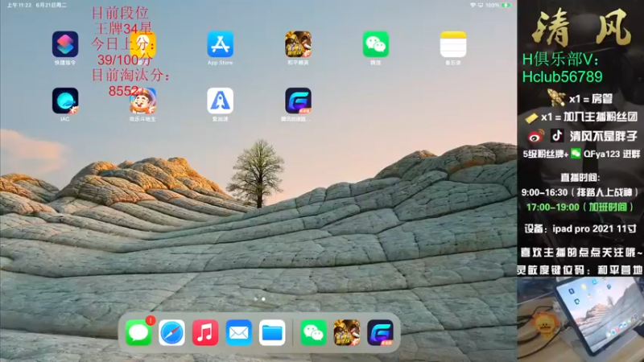Image resolution: width=644 pixels, height=362 pixels.
Task: Click the H俱乐部V: label
Action: point(560,60)
